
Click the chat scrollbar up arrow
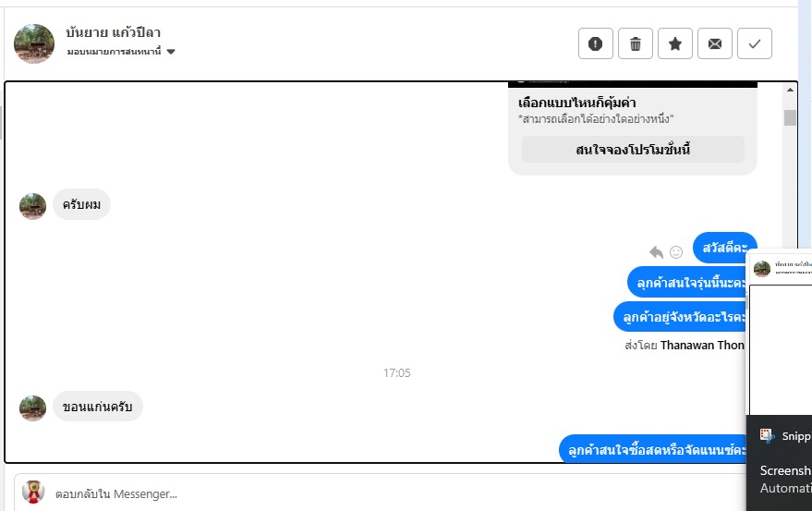coord(790,91)
